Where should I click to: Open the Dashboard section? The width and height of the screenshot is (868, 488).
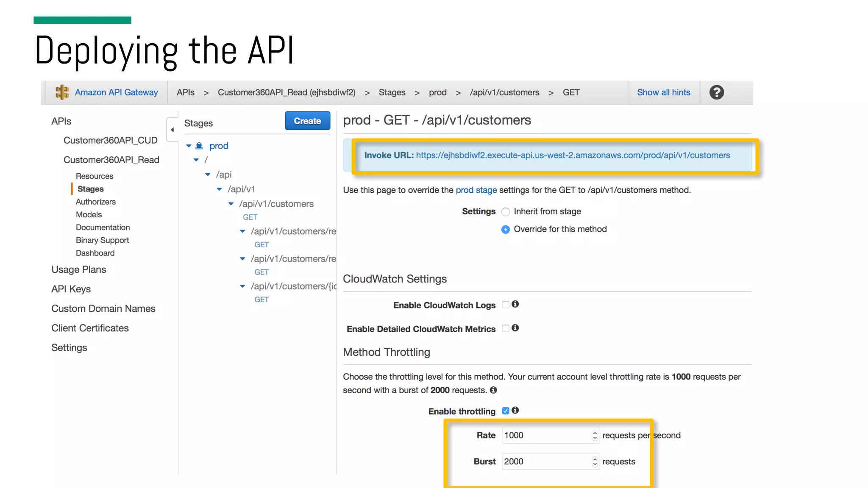tap(95, 253)
